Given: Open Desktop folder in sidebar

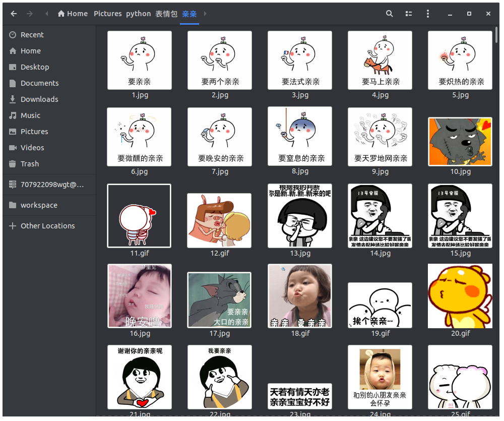Looking at the screenshot, I should click(34, 67).
